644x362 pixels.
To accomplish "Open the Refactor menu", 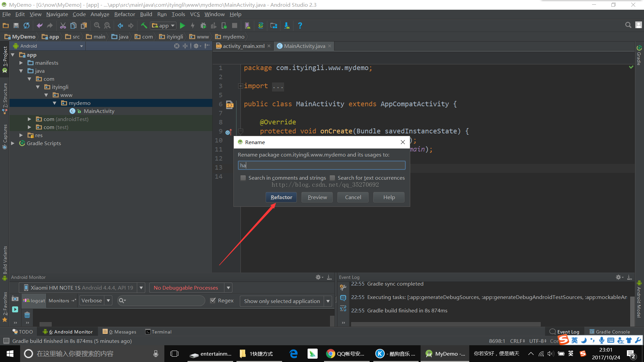I will 124,14.
